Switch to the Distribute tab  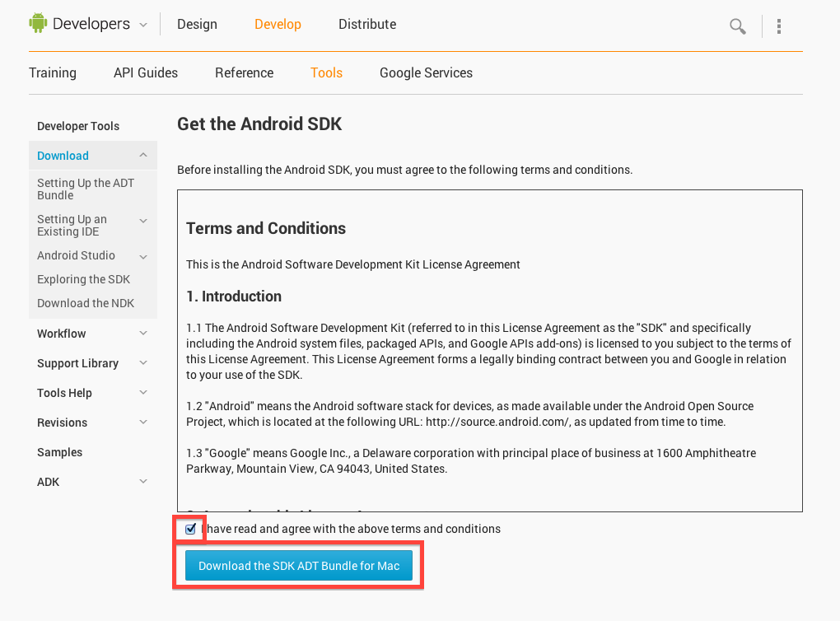[x=367, y=24]
